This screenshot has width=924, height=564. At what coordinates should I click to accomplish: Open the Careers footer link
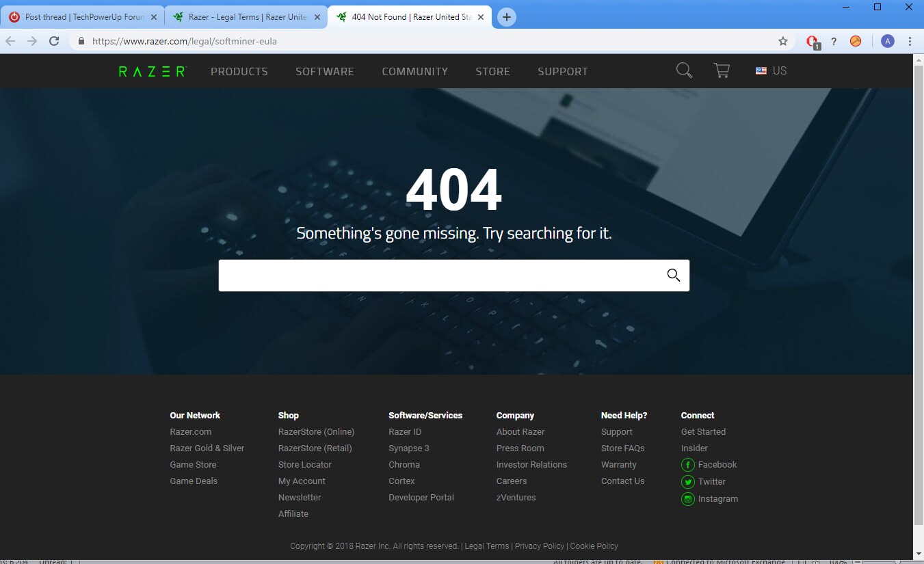click(512, 481)
